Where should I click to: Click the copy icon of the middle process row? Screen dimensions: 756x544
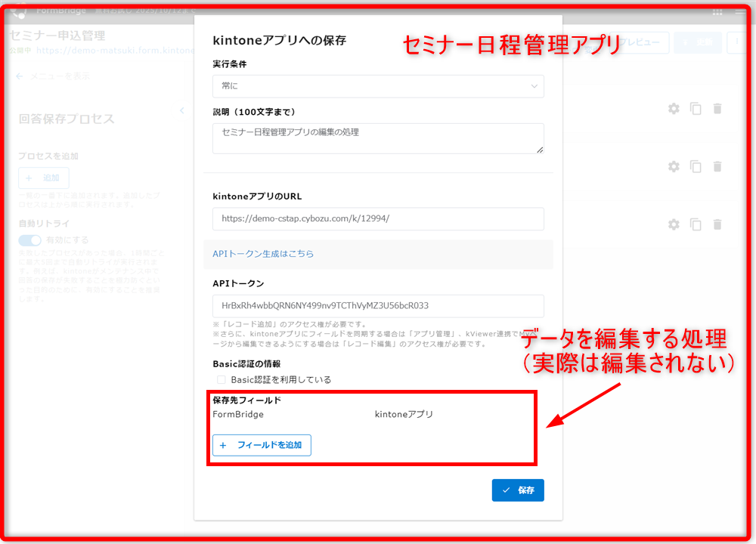696,167
